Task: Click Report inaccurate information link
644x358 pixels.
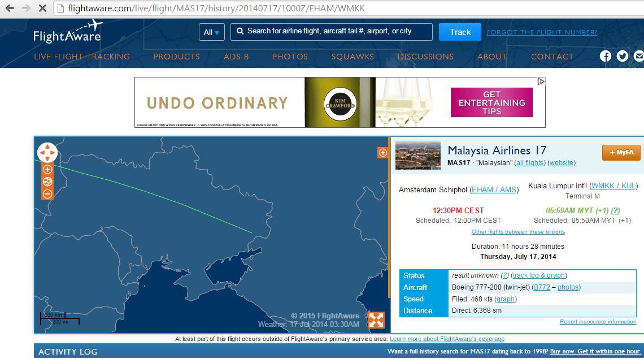Action: 598,322
